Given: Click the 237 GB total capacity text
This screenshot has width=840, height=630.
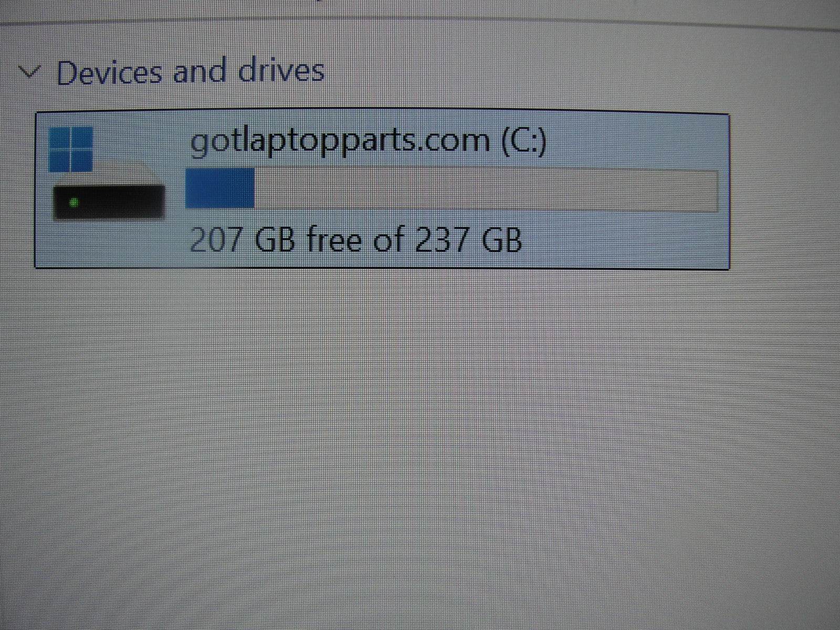Looking at the screenshot, I should (x=468, y=239).
